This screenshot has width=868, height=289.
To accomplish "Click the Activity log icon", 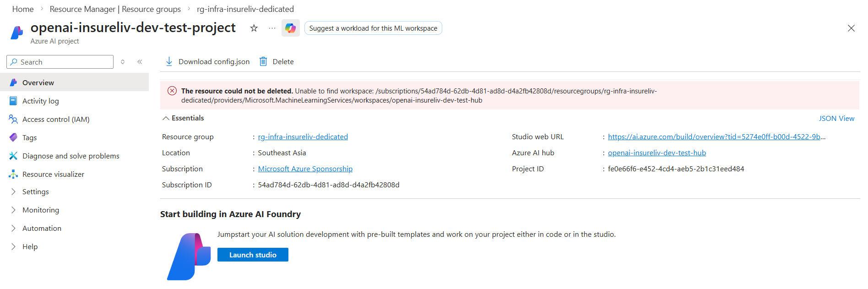I will point(13,101).
